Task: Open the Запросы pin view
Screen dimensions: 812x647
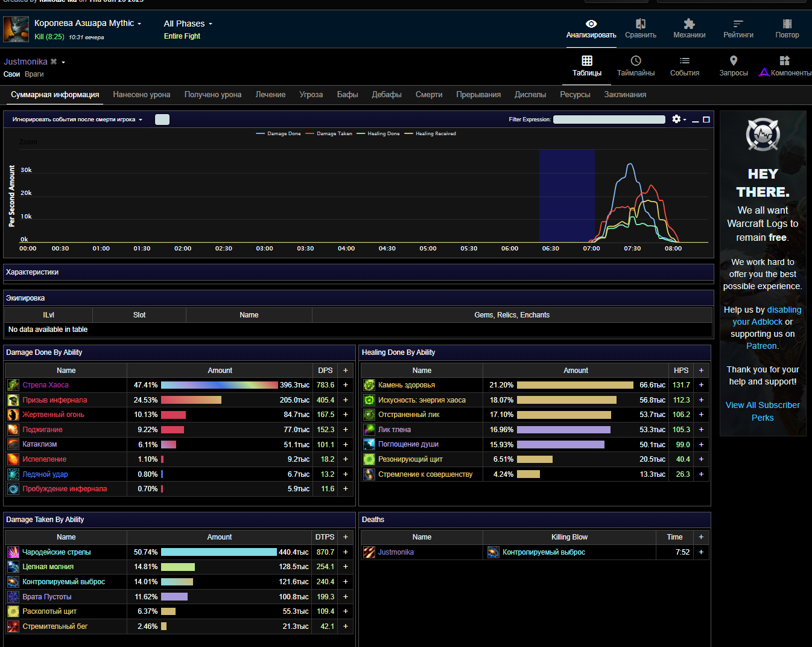Action: (733, 66)
